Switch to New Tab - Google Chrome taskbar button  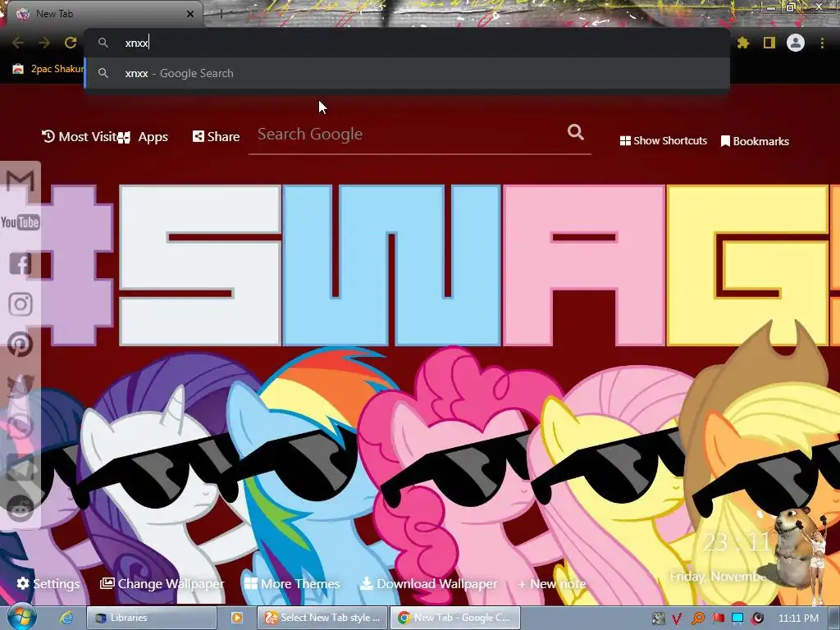[454, 618]
